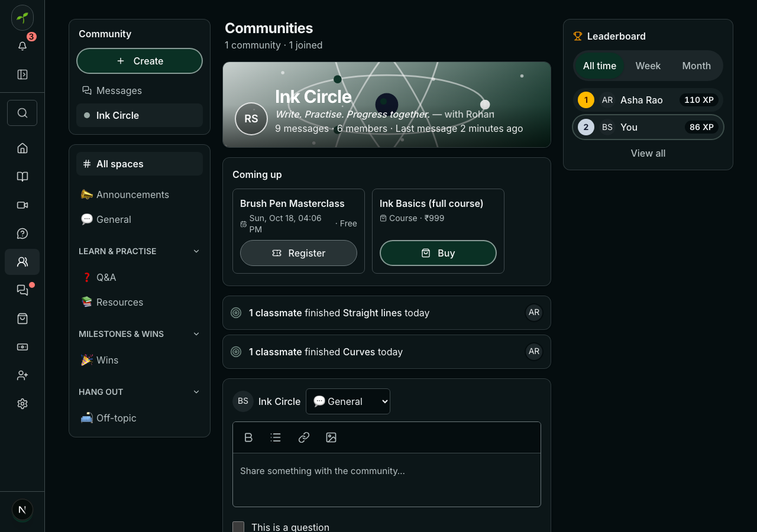
Task: Open Messages in the Community panel
Action: [x=140, y=90]
